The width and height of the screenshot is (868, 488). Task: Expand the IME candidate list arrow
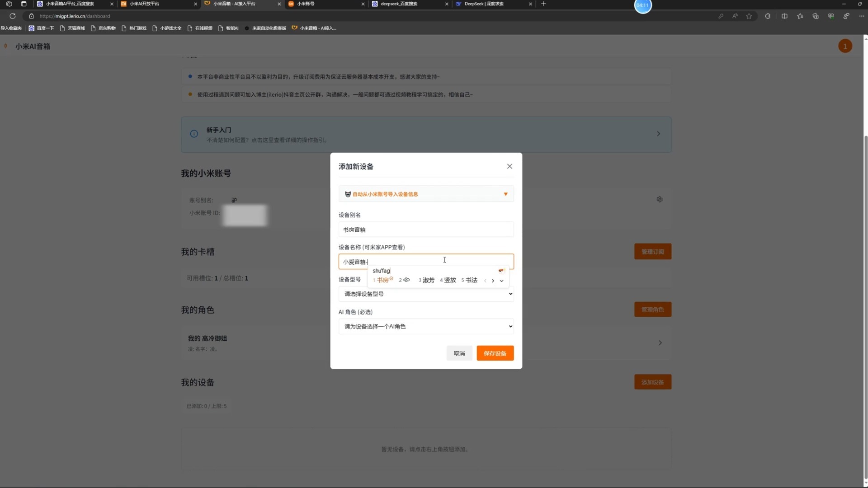click(x=501, y=281)
